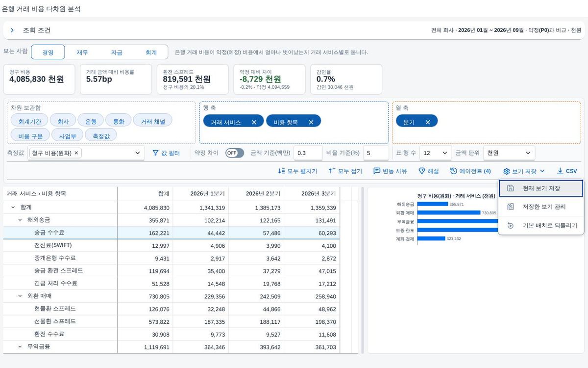Screen dimensions: 588x368
Task: Click the 값 필터 funnel icon
Action: [156, 153]
